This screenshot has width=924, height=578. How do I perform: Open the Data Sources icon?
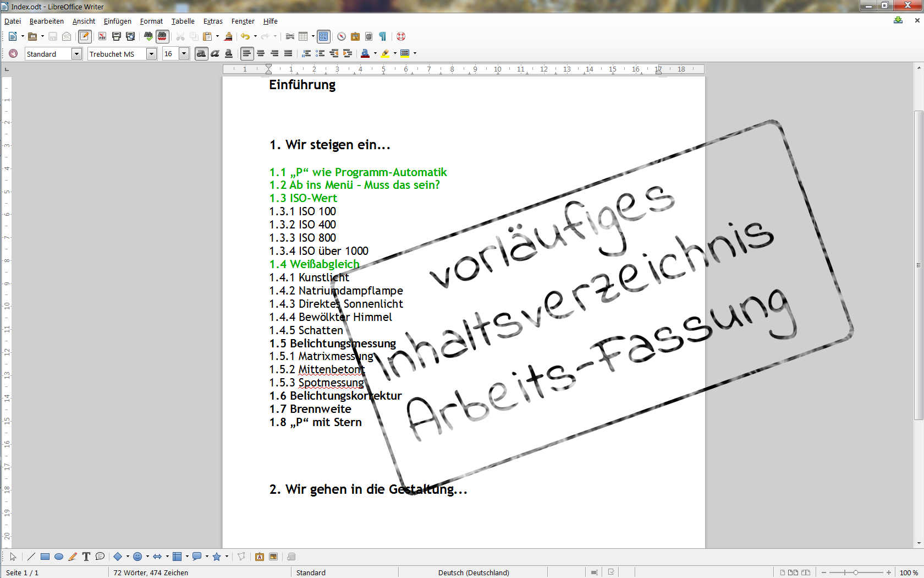click(x=369, y=36)
